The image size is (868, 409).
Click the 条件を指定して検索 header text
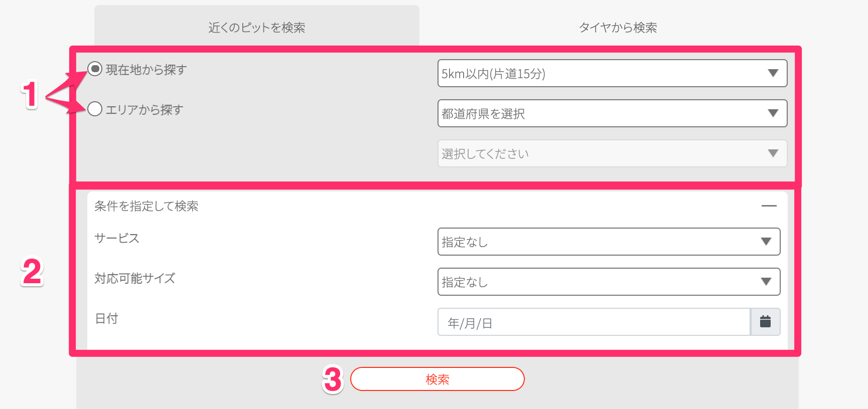pyautogui.click(x=147, y=206)
